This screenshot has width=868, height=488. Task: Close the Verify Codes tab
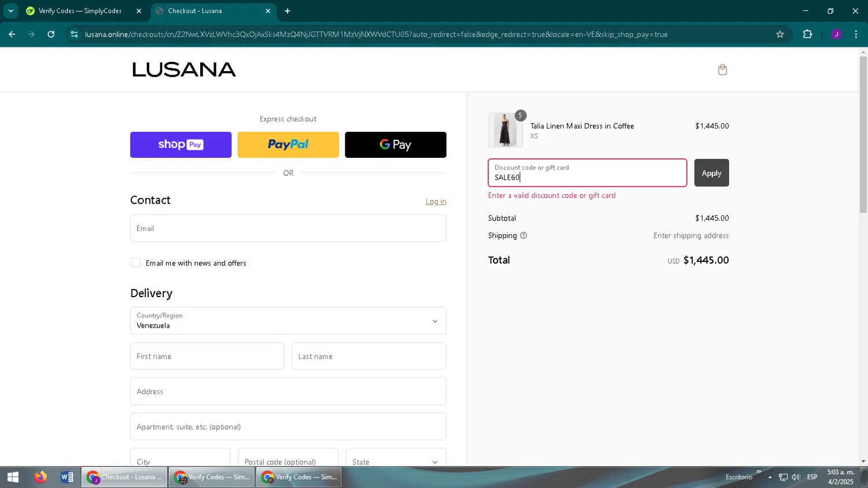pos(139,11)
